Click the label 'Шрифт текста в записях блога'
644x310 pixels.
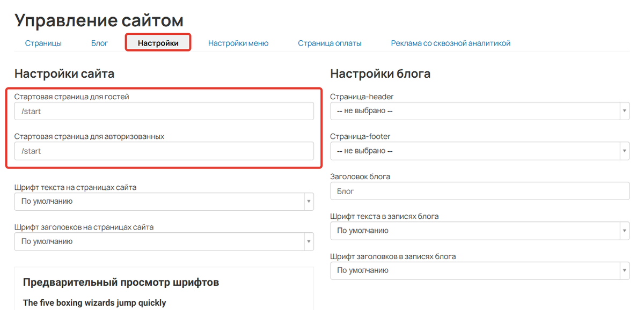385,217
